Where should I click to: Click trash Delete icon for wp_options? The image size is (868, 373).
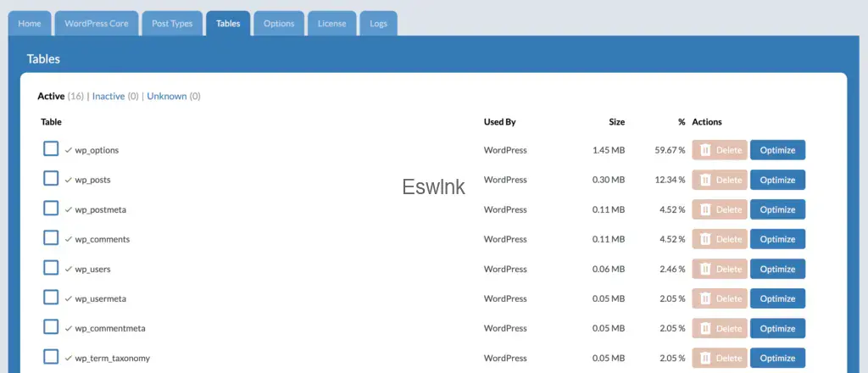coord(705,150)
